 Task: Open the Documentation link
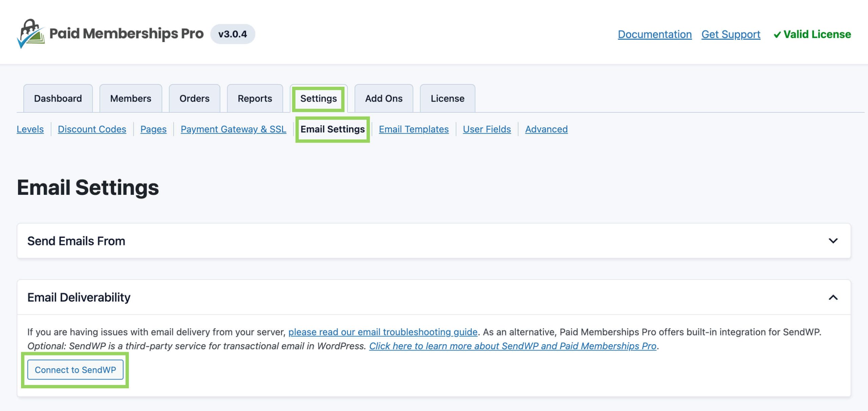click(x=654, y=34)
